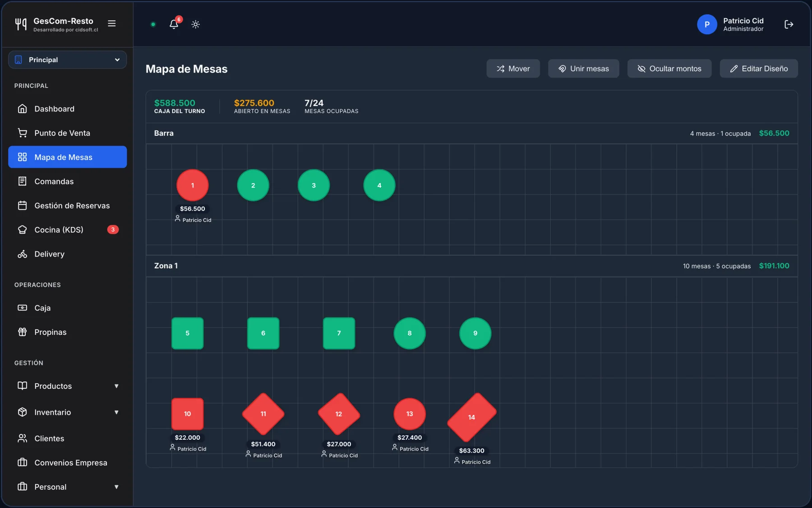
Task: Open Punto de Venta
Action: [x=67, y=133]
